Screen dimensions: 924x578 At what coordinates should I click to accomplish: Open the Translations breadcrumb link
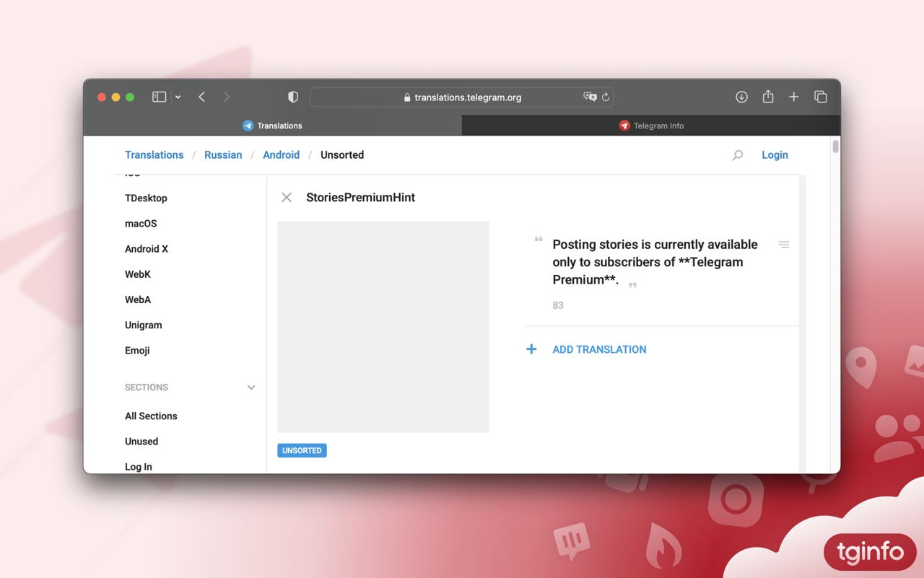click(x=154, y=155)
